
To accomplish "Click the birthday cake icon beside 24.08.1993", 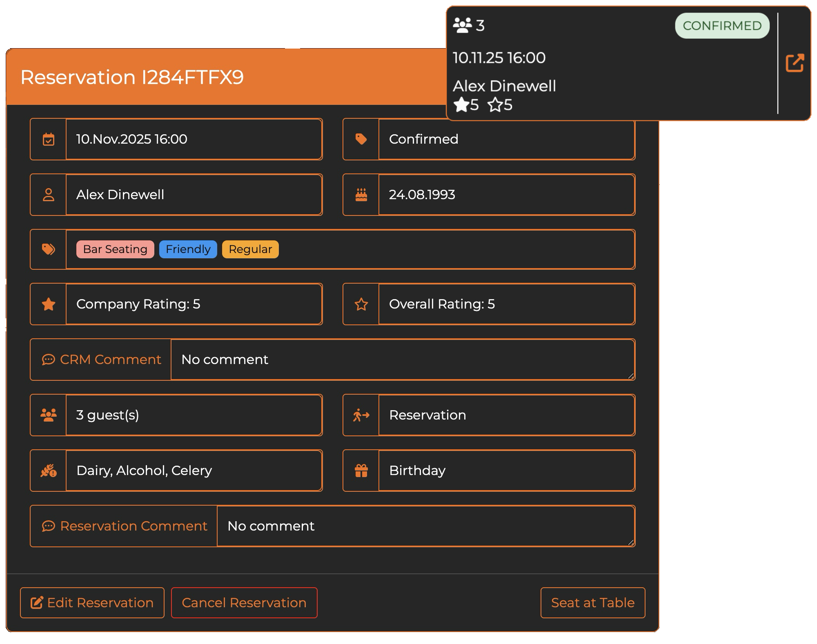I will coord(361,195).
